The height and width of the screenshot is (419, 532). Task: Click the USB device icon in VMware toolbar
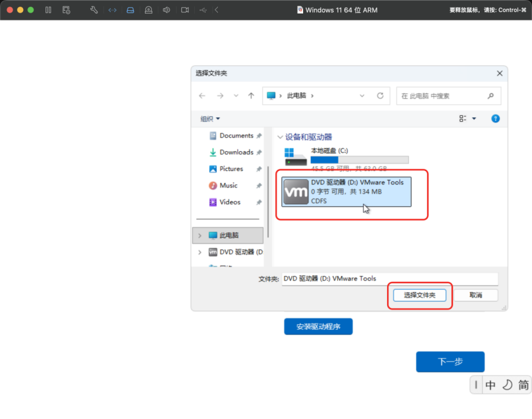(203, 10)
